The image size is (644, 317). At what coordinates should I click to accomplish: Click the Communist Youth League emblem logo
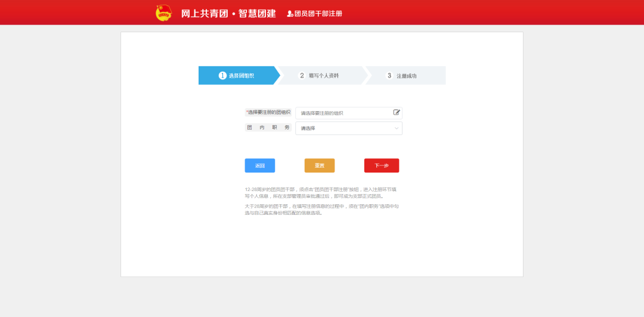pos(164,13)
